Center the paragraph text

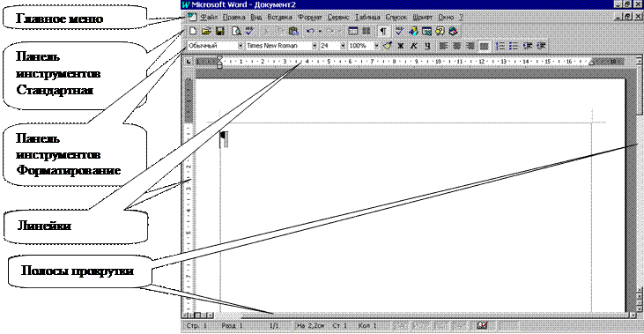click(x=456, y=46)
